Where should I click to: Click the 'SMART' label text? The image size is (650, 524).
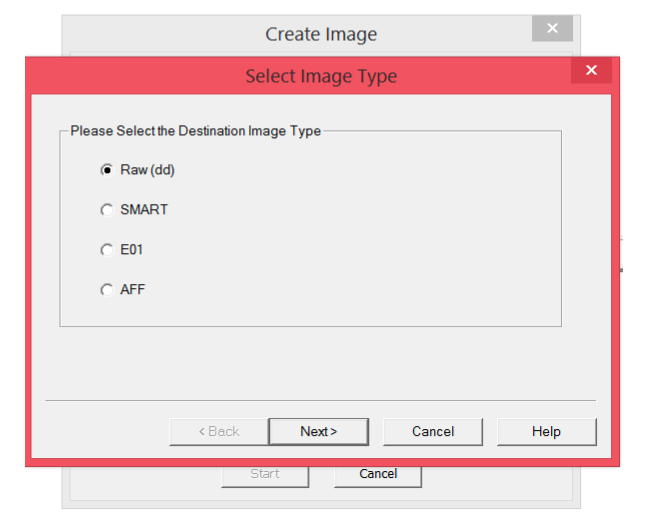[x=144, y=210]
